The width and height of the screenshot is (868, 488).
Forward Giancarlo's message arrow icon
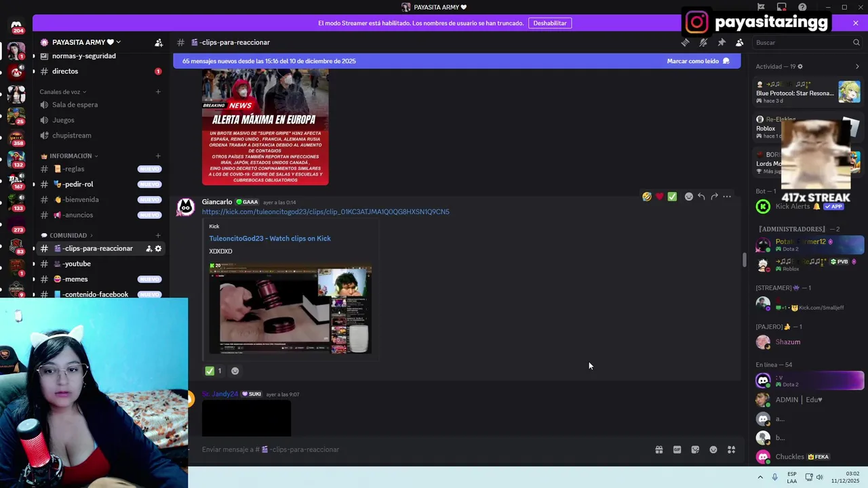pyautogui.click(x=714, y=197)
